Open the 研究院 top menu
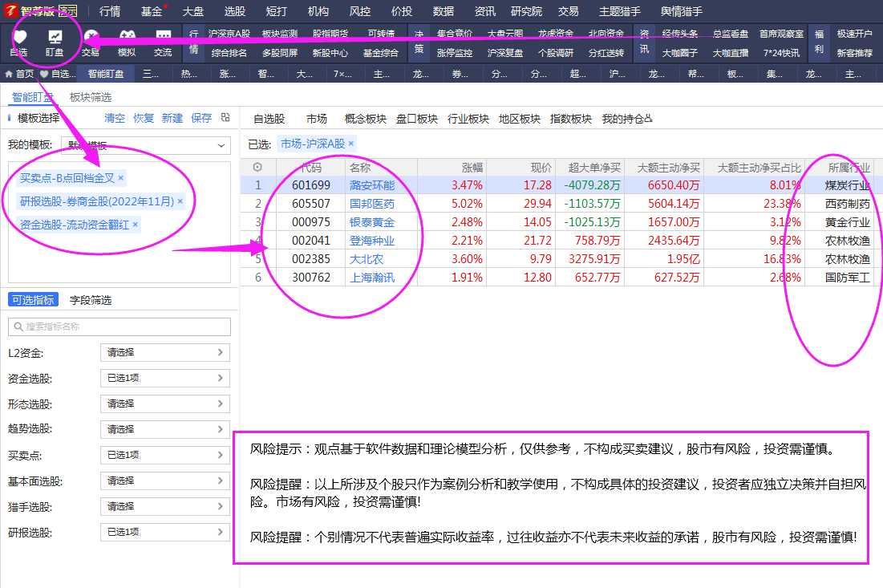Screen dimensions: 883x588 point(527,11)
